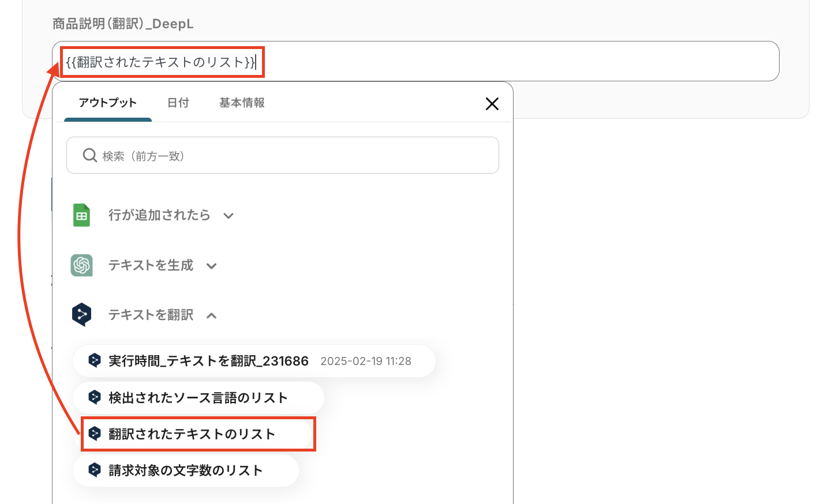Select 翻訳されたテキストのリスト output
This screenshot has height=504, width=824.
tap(198, 434)
